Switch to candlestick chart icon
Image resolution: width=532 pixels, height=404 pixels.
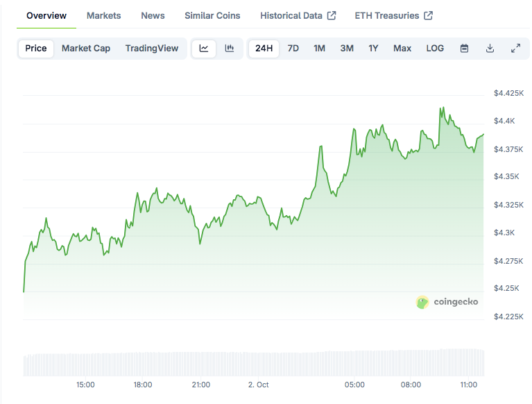[x=230, y=49]
